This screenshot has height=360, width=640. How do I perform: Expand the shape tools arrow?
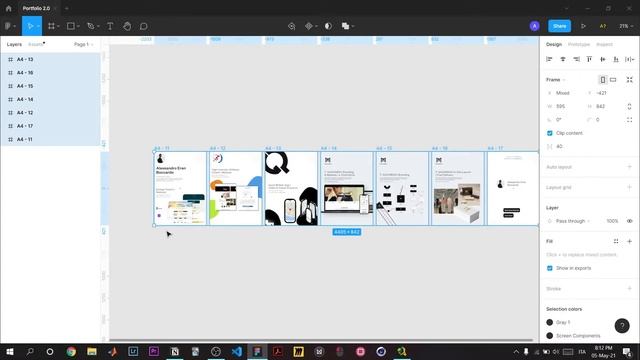click(78, 26)
